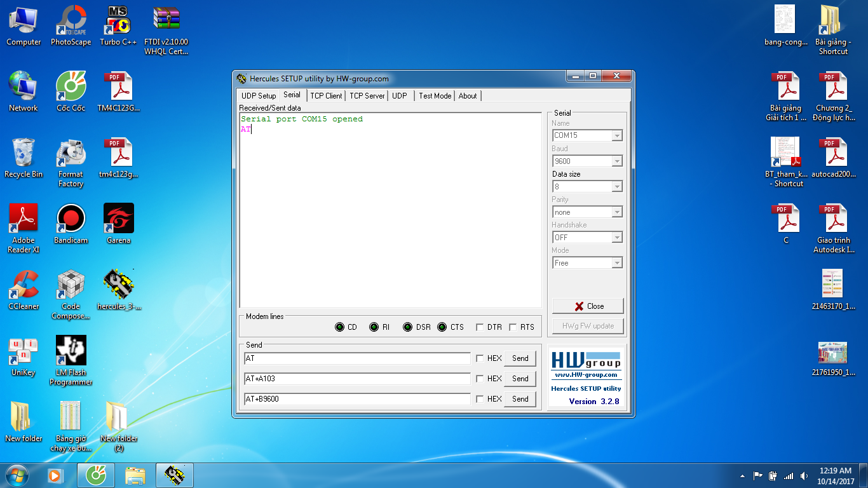Viewport: 868px width, 488px height.
Task: Open the Baud 9600 dropdown
Action: click(616, 161)
